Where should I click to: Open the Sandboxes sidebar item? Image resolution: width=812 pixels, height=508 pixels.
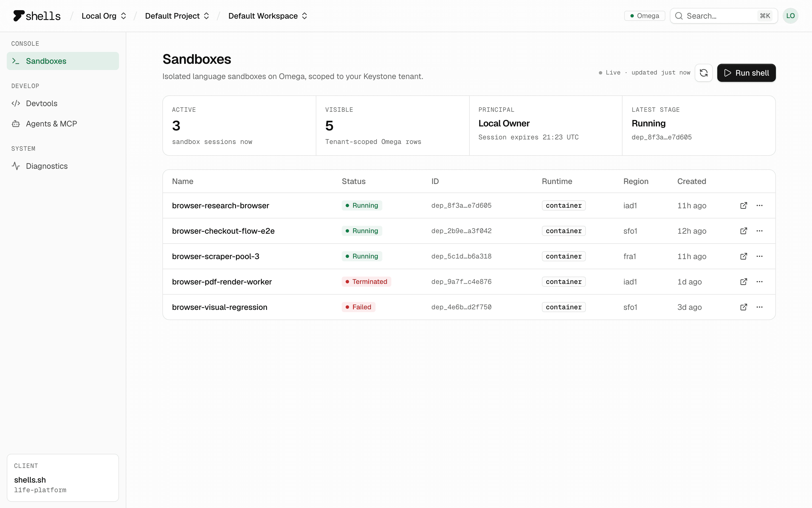pos(63,61)
